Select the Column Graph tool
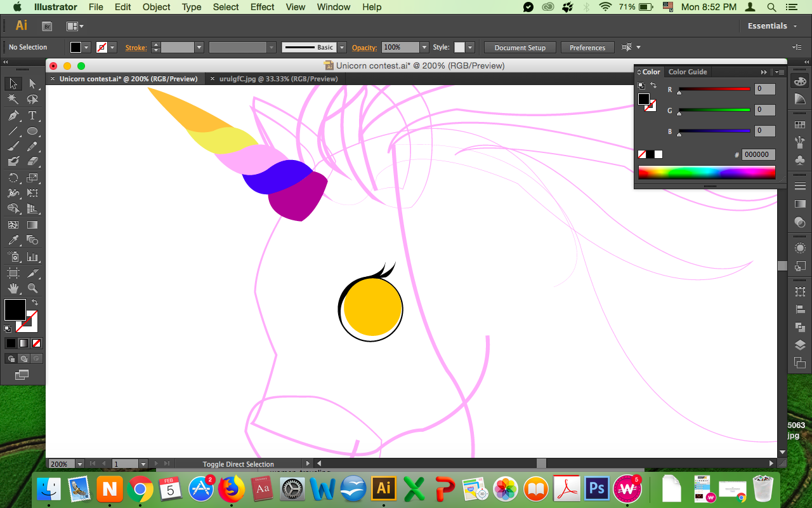 32,257
